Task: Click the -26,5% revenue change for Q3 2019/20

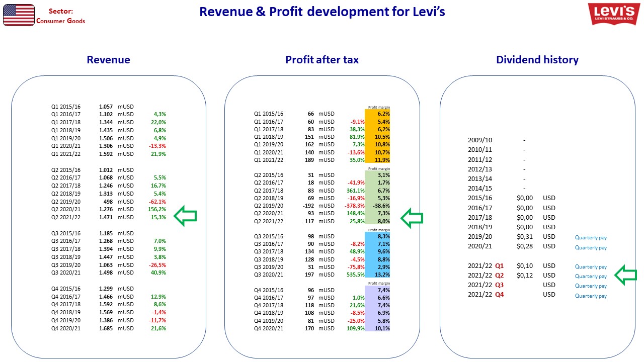Action: 157,265
